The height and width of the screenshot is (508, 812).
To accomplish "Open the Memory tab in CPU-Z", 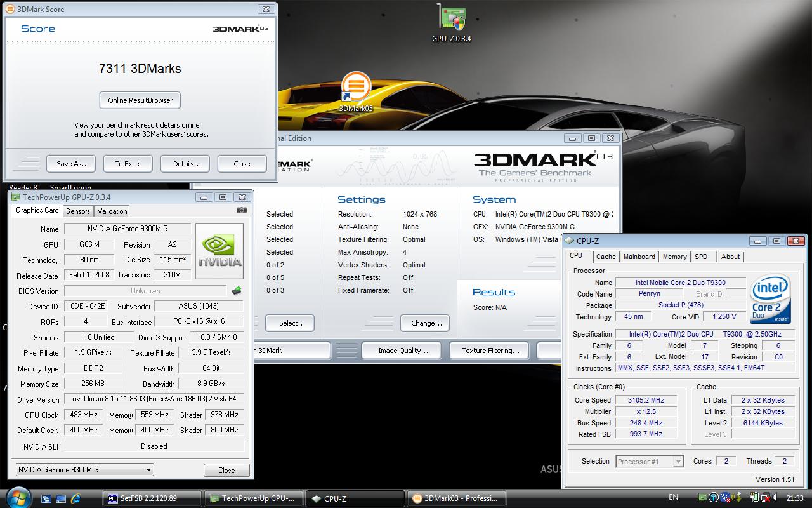I will 674,257.
